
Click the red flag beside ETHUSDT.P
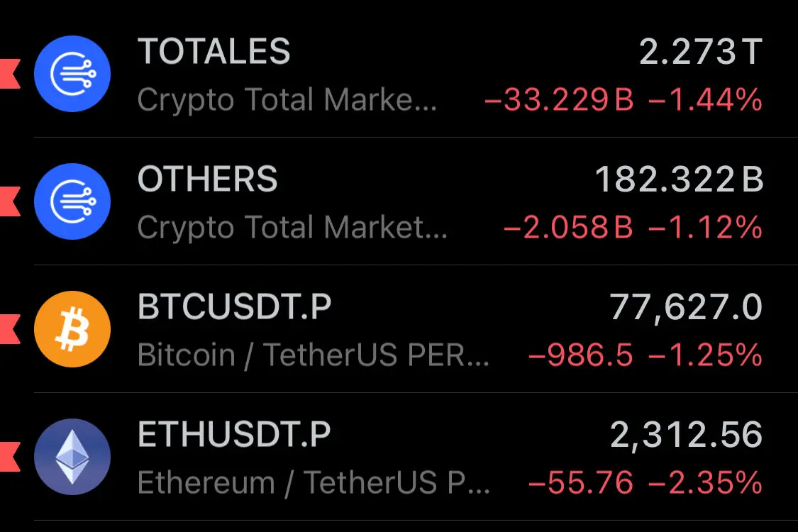(x=10, y=457)
